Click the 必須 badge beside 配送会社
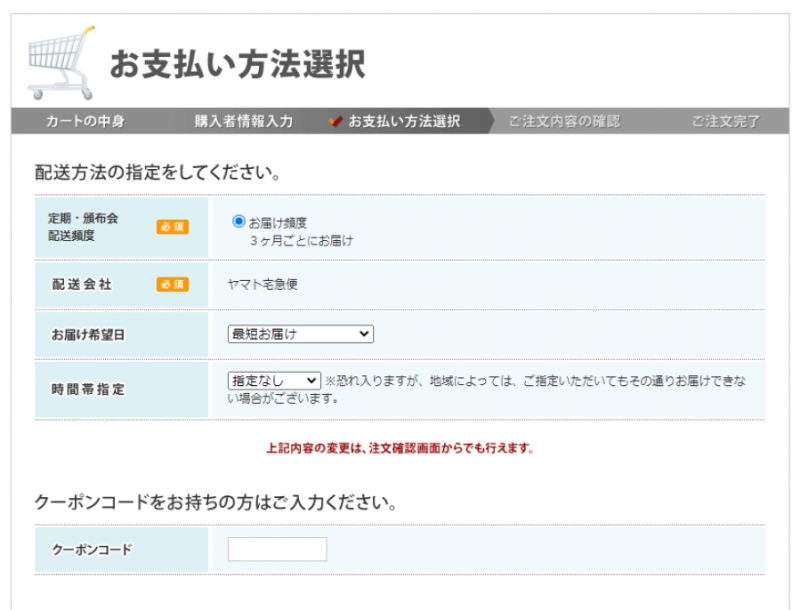800x610 pixels. pos(172,284)
